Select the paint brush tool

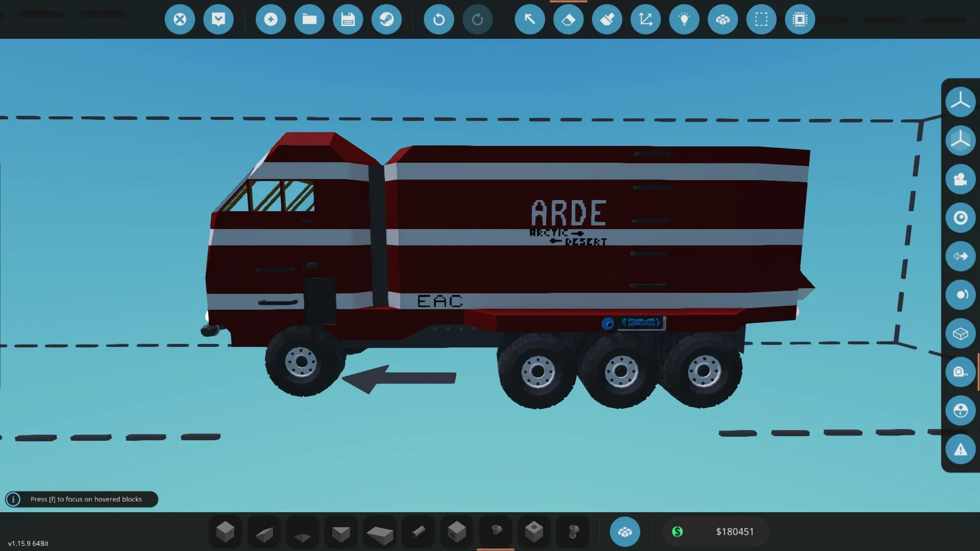pyautogui.click(x=607, y=19)
